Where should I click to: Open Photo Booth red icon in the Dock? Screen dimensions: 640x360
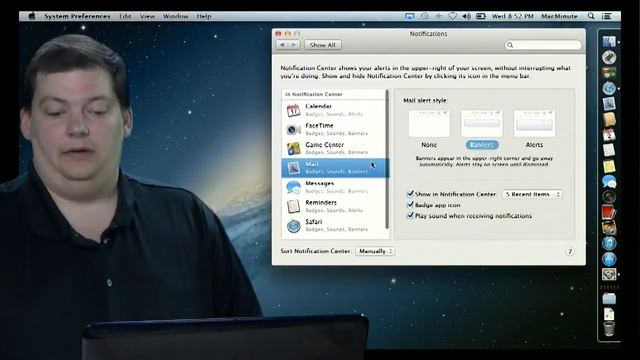point(609,212)
